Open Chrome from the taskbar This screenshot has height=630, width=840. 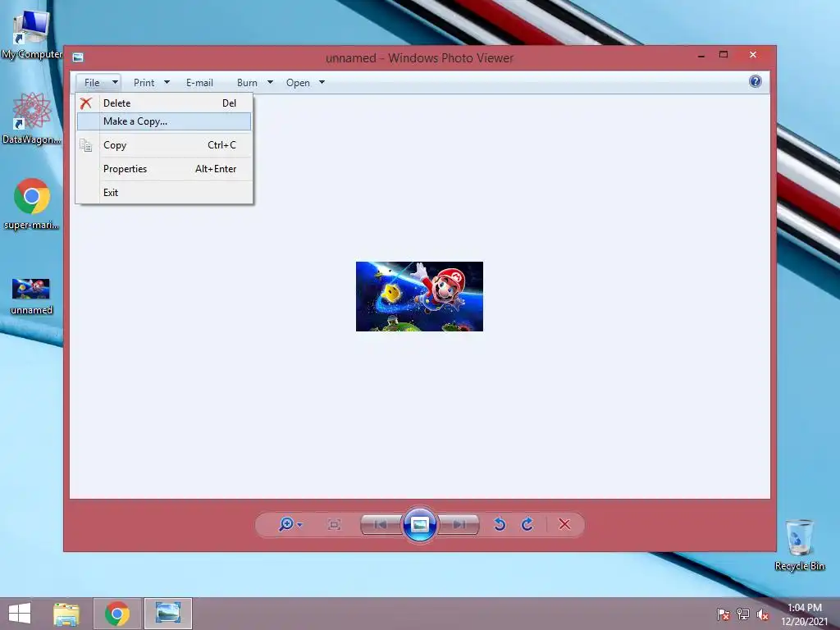[x=117, y=614]
